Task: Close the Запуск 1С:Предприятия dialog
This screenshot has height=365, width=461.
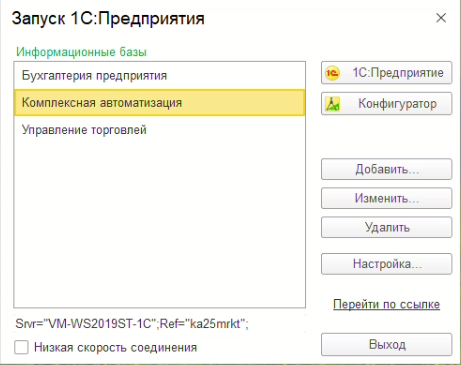Action: point(441,18)
